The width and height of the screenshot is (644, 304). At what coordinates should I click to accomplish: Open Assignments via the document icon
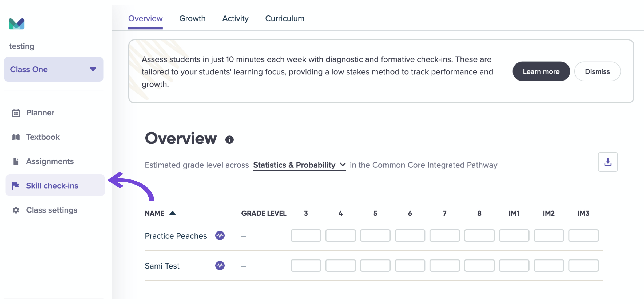(16, 161)
